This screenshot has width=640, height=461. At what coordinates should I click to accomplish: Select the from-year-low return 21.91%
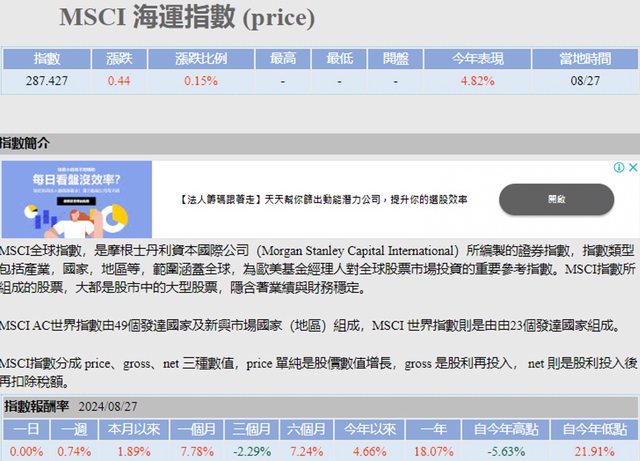[x=594, y=452]
